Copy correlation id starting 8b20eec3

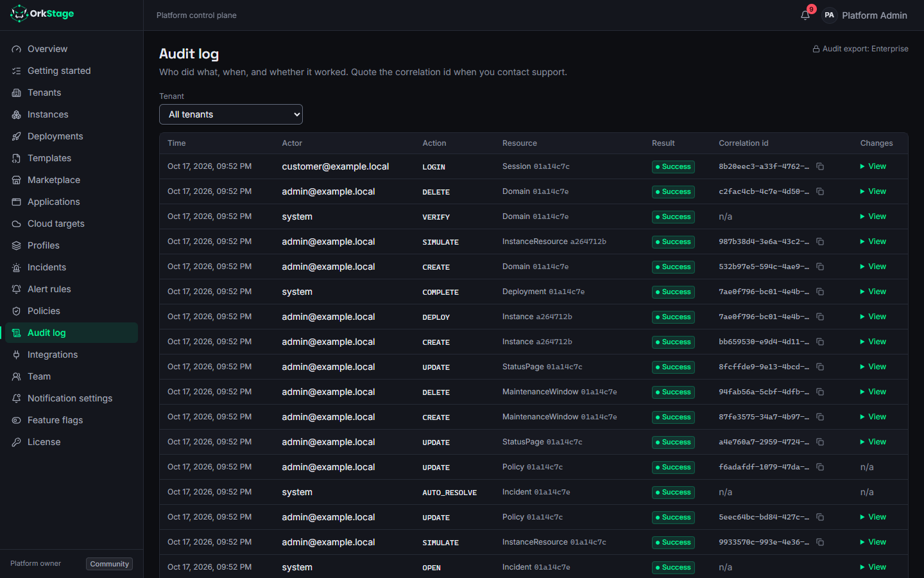tap(820, 166)
